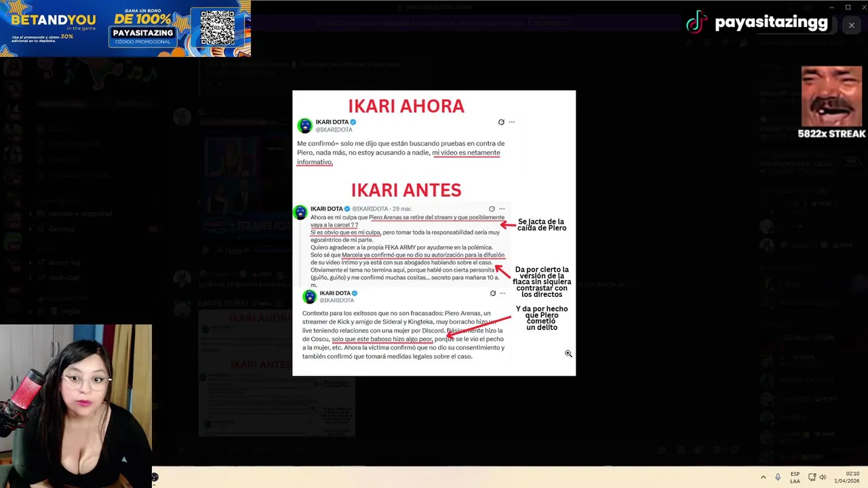Open the clock showing 02:10 1/04/2026
The image size is (868, 488).
click(846, 477)
